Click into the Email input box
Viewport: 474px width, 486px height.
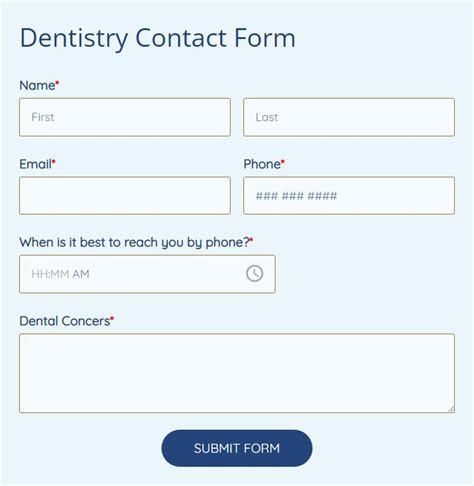point(125,196)
